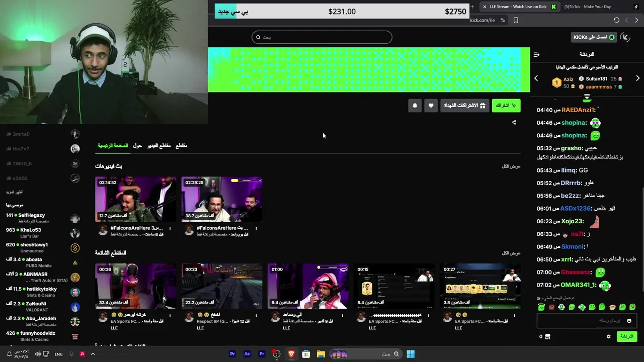Click عرض الكل beside بث فيديوهات

click(x=511, y=166)
